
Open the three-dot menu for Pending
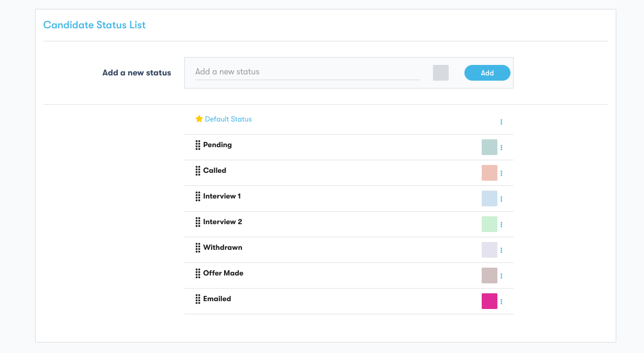coord(501,148)
